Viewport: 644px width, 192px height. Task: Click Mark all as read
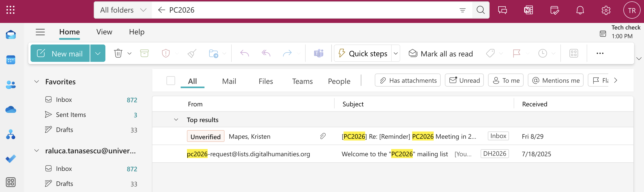click(441, 54)
